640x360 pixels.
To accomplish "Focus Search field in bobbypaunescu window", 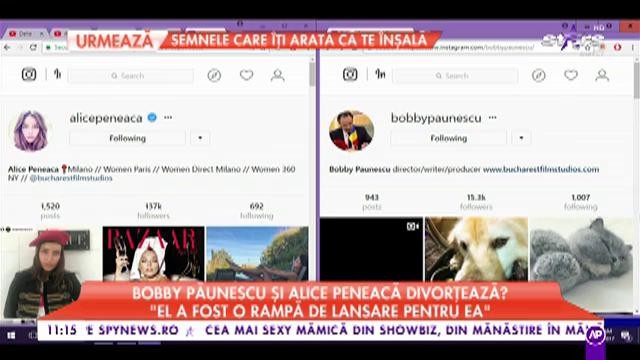I will click(x=455, y=76).
